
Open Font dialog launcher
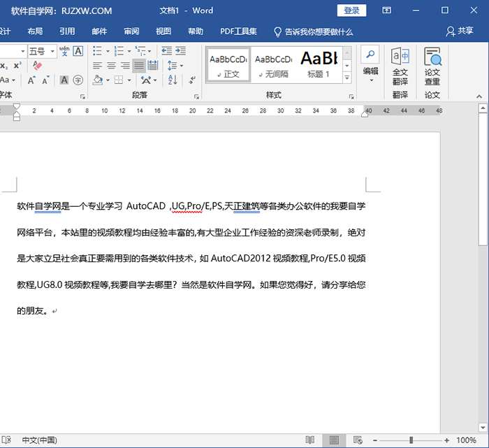pyautogui.click(x=82, y=96)
